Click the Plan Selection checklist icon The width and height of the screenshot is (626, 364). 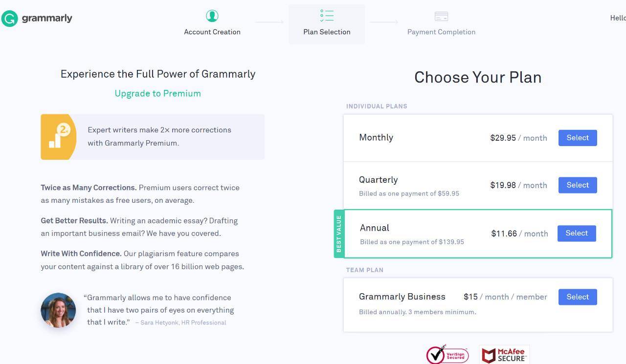click(327, 16)
